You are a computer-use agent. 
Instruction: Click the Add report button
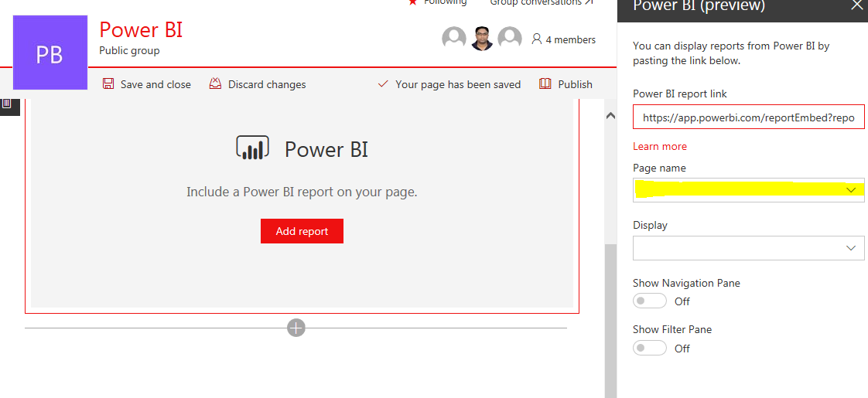pyautogui.click(x=302, y=231)
